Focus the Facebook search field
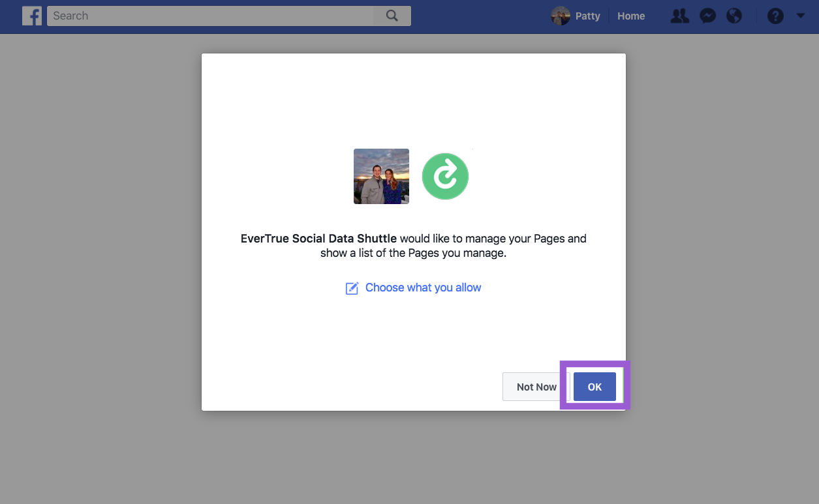Image resolution: width=819 pixels, height=504 pixels. (210, 16)
